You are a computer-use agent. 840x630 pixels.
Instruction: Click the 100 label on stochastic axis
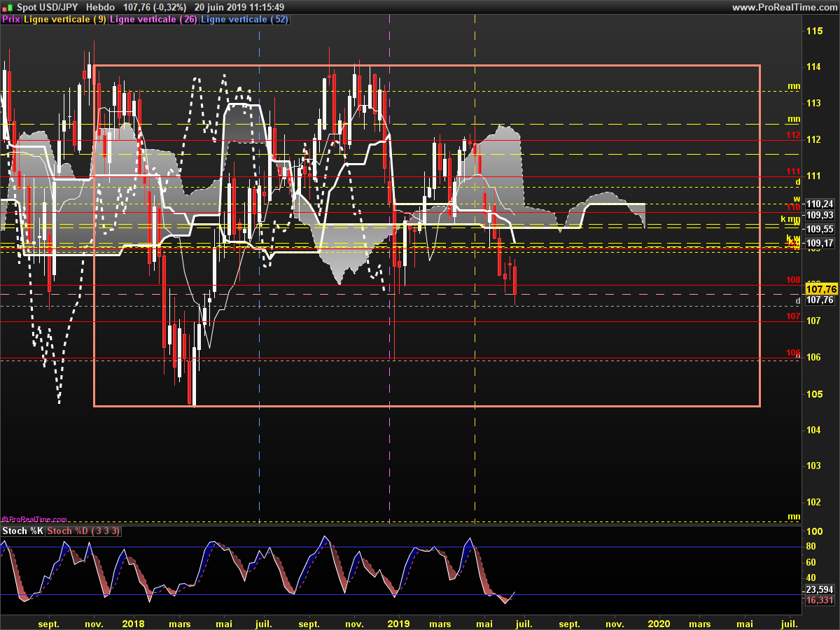(x=815, y=532)
